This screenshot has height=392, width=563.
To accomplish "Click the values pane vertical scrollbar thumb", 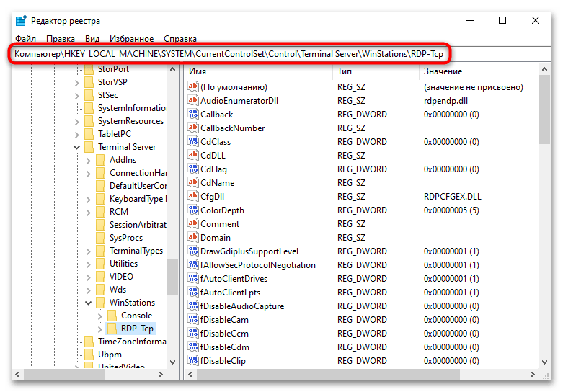I will coord(545,110).
